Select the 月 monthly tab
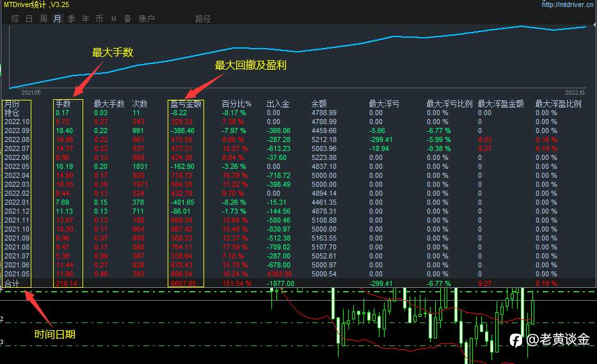Viewport: 597px width, 364px height. pos(57,19)
